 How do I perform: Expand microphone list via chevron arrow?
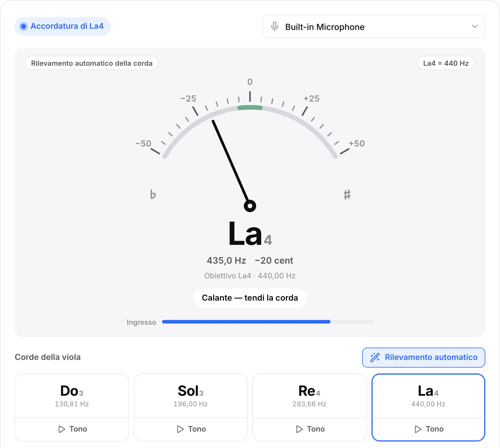click(474, 26)
